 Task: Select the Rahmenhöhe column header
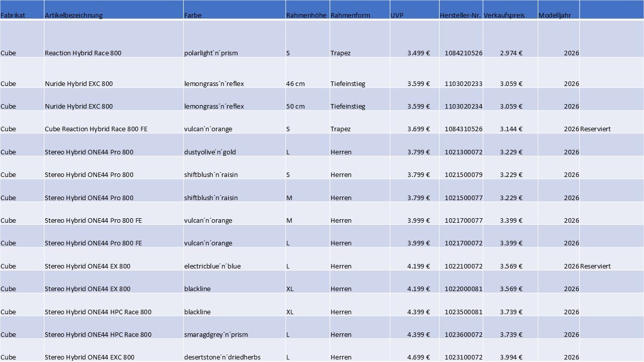(x=306, y=15)
